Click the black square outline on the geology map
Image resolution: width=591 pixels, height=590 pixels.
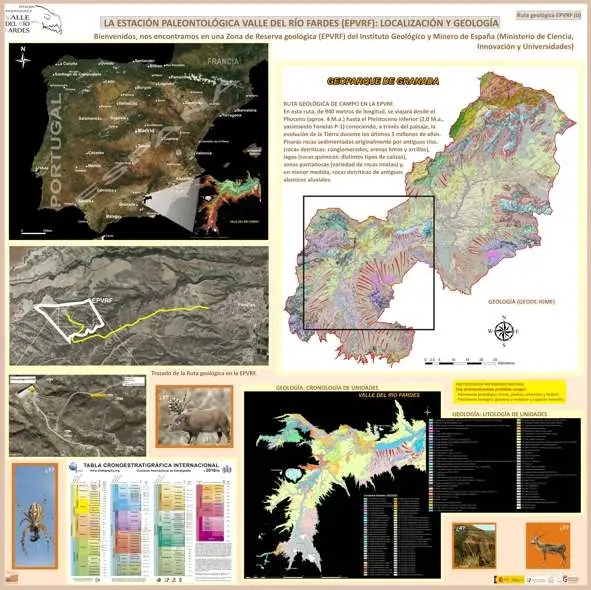(x=369, y=262)
